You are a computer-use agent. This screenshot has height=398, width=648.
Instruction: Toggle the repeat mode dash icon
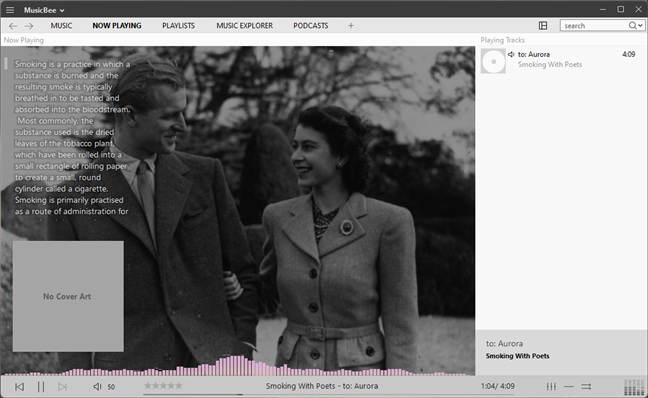[x=569, y=386]
